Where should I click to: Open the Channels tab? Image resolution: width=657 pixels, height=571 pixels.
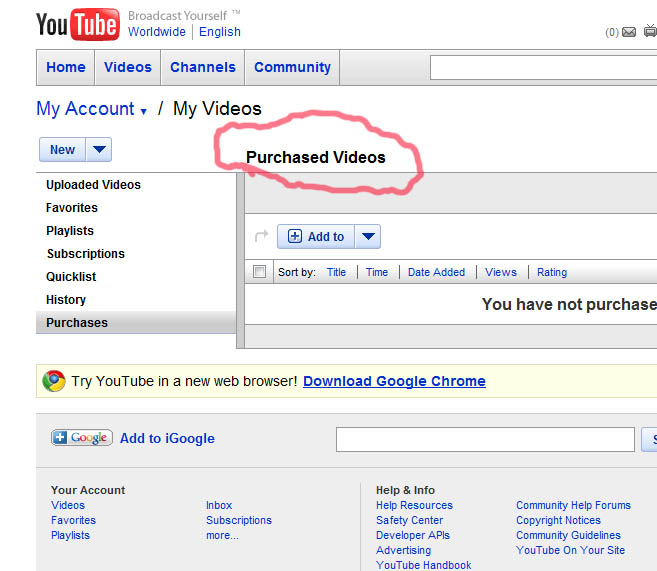(203, 67)
